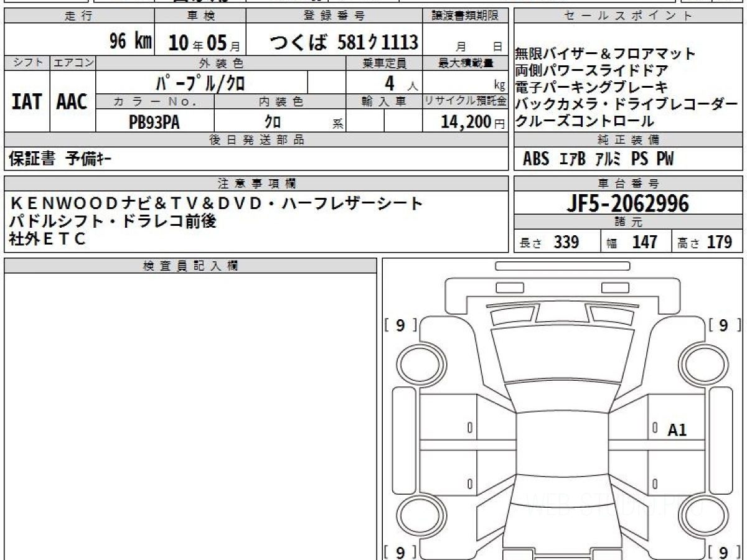Select the line "クルーズコントロール"
The width and height of the screenshot is (747, 560).
[x=585, y=121]
